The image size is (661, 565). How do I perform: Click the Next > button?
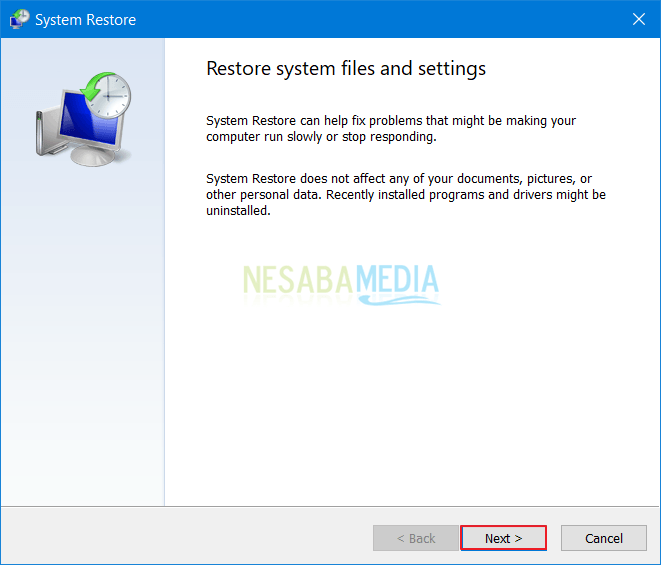[503, 538]
